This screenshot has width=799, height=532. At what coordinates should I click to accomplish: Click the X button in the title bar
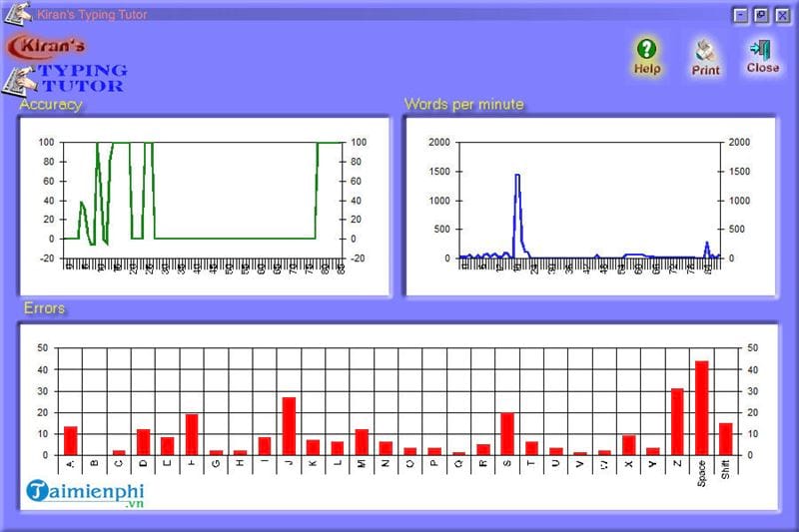coord(782,15)
